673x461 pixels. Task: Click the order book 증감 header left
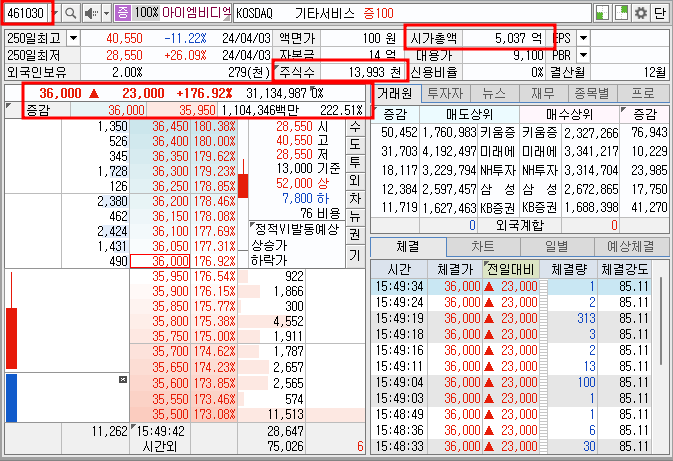click(x=38, y=110)
